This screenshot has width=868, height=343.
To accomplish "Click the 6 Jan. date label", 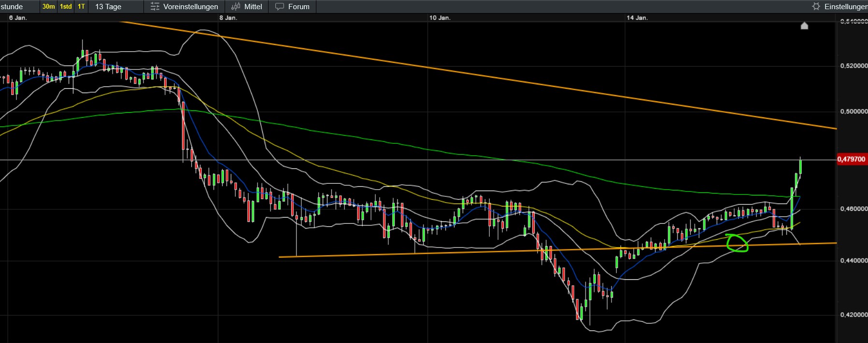I will click(x=18, y=18).
